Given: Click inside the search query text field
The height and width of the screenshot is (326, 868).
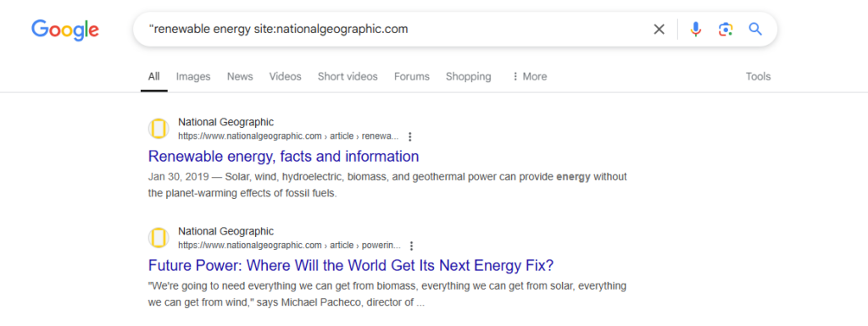Looking at the screenshot, I should (393, 30).
